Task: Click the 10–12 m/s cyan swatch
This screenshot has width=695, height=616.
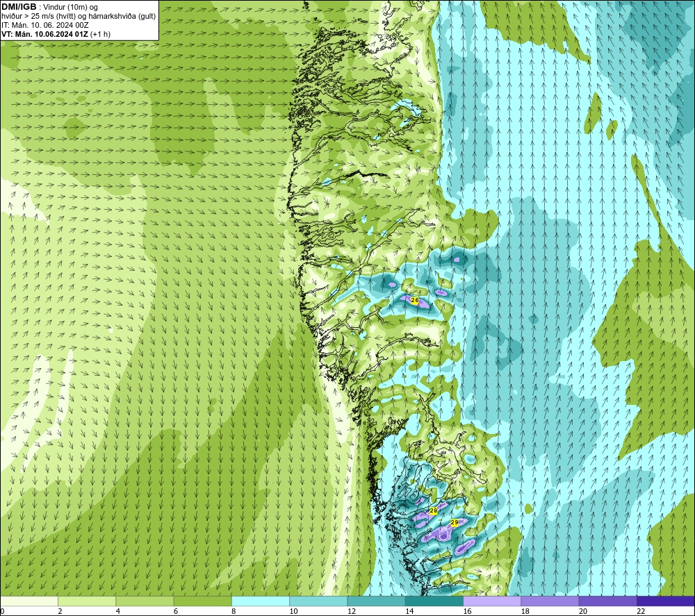Action: (x=318, y=601)
